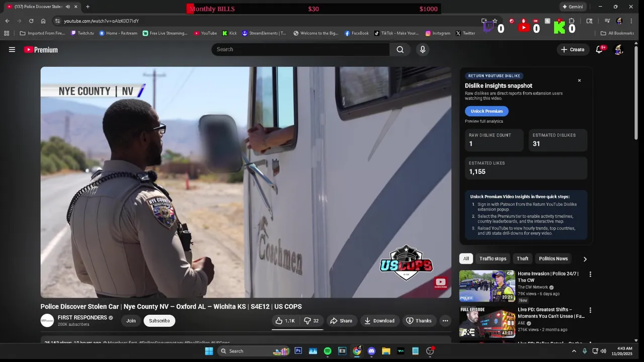The height and width of the screenshot is (362, 644).
Task: Launch Photoshop from the taskbar
Action: tap(298, 351)
